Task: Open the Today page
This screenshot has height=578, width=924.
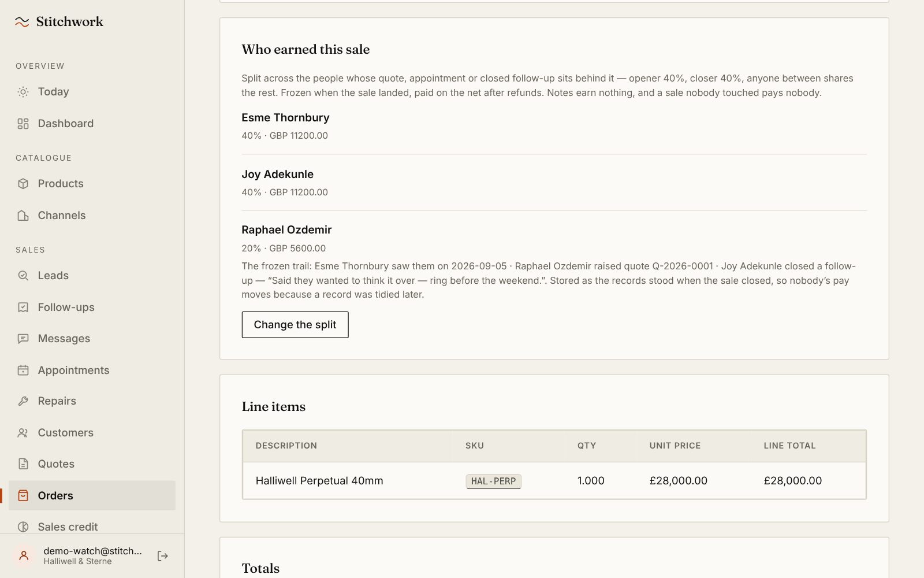Action: coord(92,92)
